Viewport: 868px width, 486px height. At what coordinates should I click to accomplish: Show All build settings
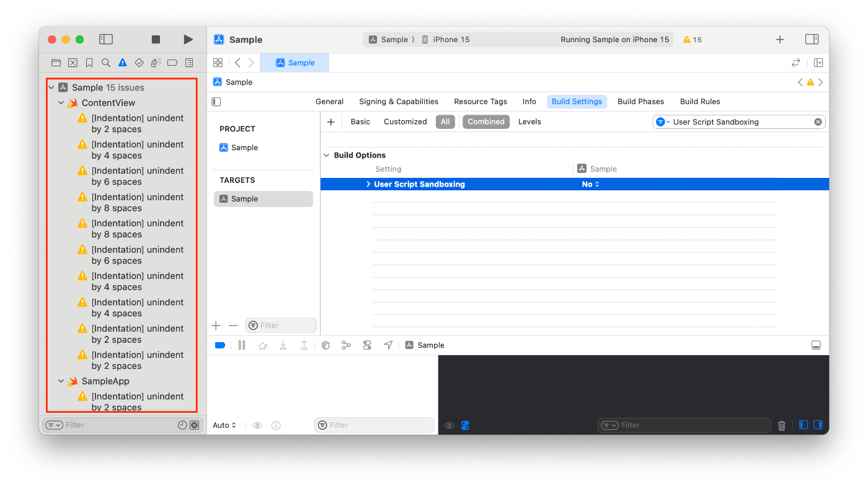coord(445,122)
